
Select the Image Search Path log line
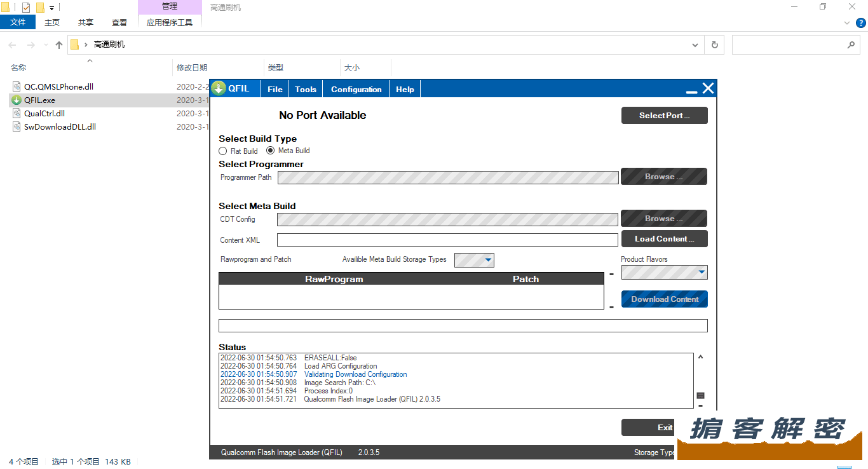(x=340, y=383)
